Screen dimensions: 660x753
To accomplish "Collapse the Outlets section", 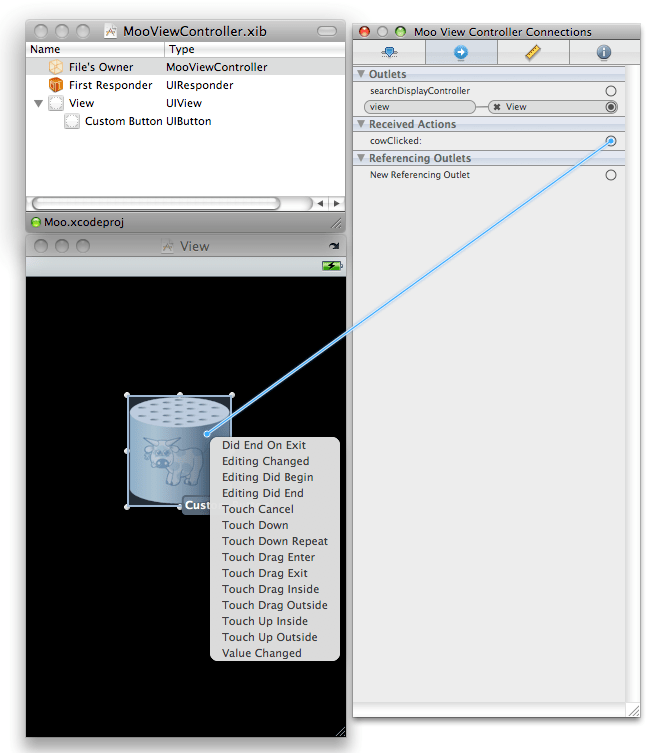I will tap(361, 75).
